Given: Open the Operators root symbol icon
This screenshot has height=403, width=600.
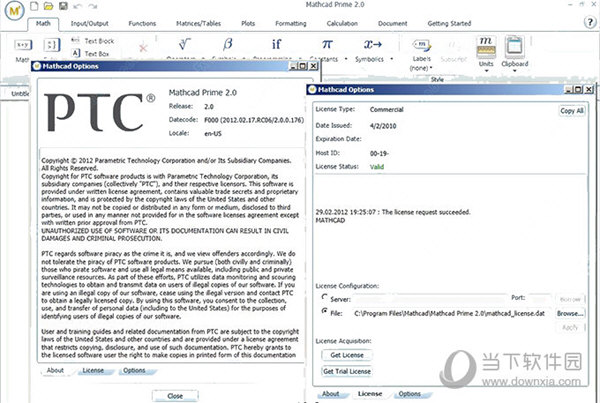Looking at the screenshot, I should pos(184,44).
